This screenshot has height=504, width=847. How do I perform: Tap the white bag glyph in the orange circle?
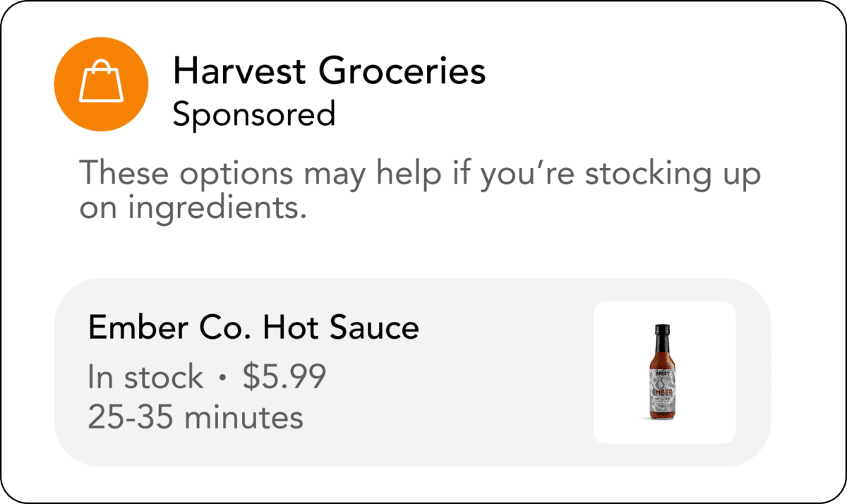tap(100, 84)
